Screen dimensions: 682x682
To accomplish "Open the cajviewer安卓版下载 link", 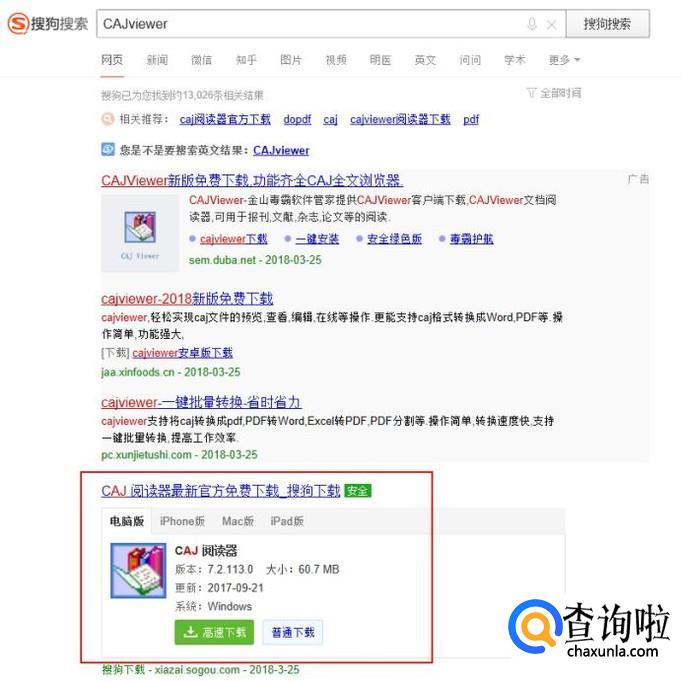I will click(183, 353).
